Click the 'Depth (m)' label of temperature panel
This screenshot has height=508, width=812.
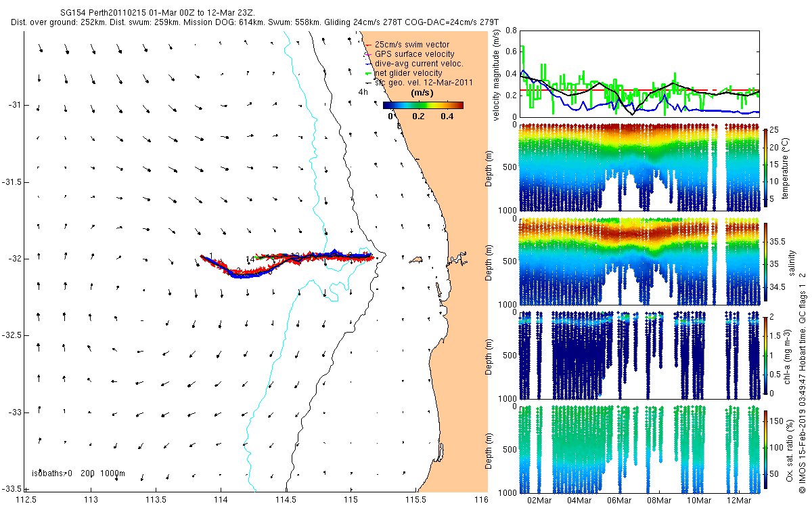[x=489, y=168]
